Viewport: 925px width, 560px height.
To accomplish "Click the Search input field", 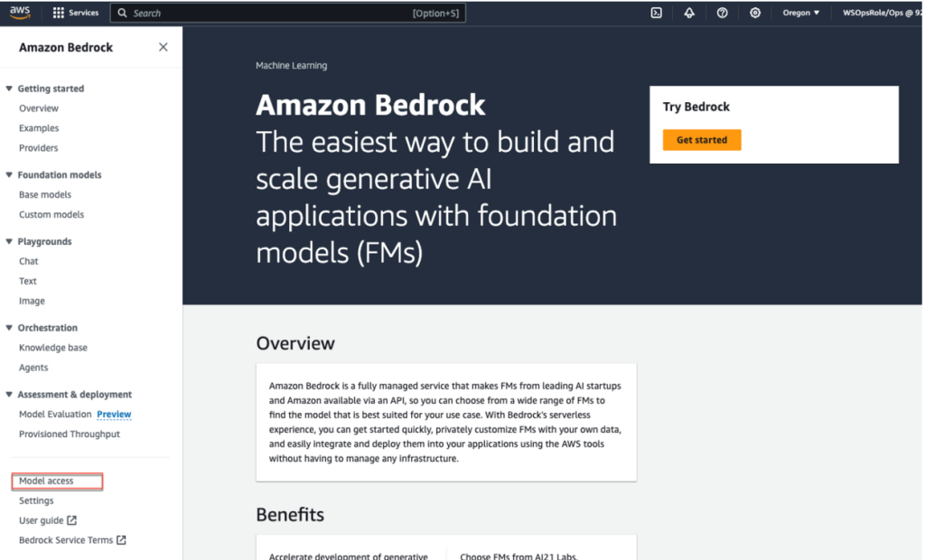I will pyautogui.click(x=287, y=13).
